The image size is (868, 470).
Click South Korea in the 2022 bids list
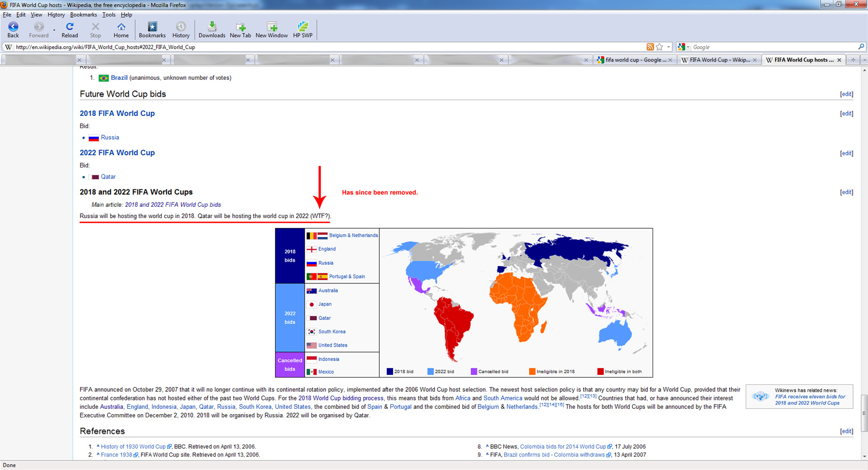[331, 332]
